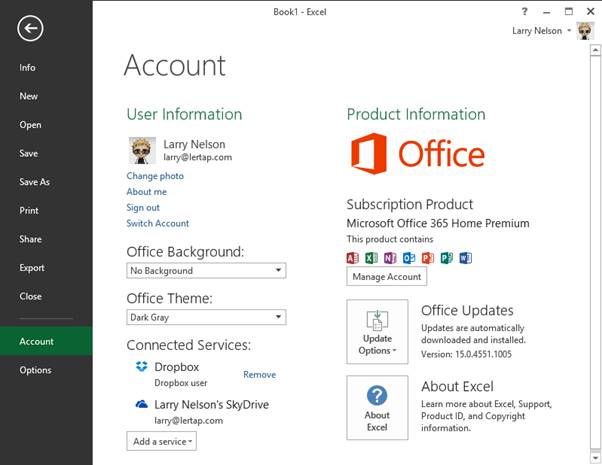
Task: Expand the Office Theme dropdown
Action: pos(206,318)
